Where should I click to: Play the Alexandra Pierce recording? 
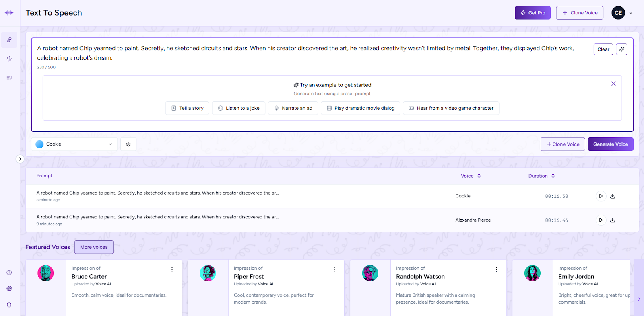pos(601,220)
